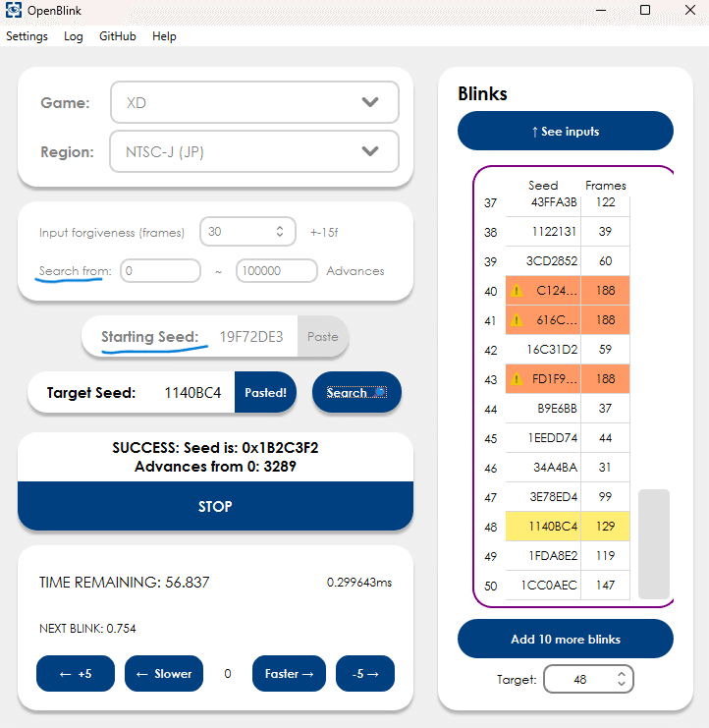The height and width of the screenshot is (728, 709).
Task: Click frames value 122 in row 37
Action: (606, 202)
